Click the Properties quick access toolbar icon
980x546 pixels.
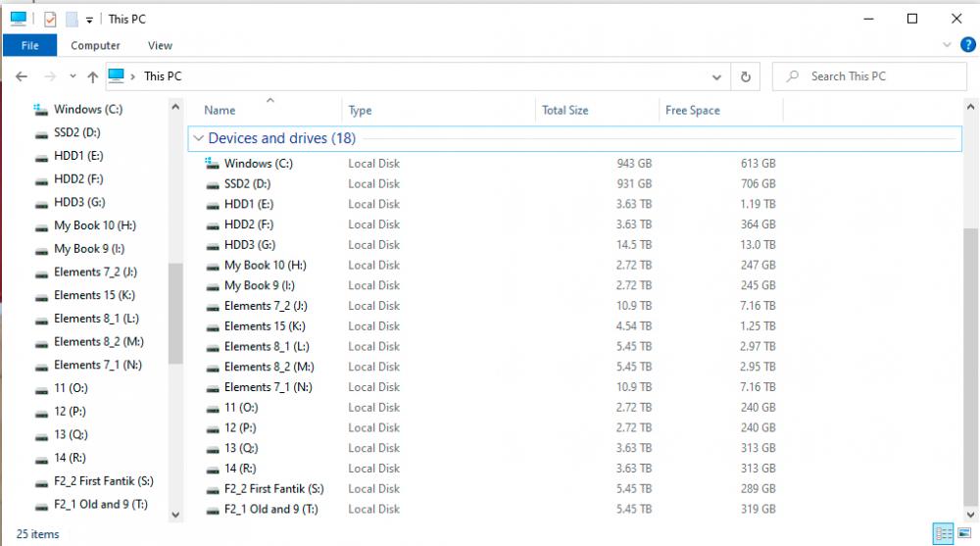tap(50, 20)
